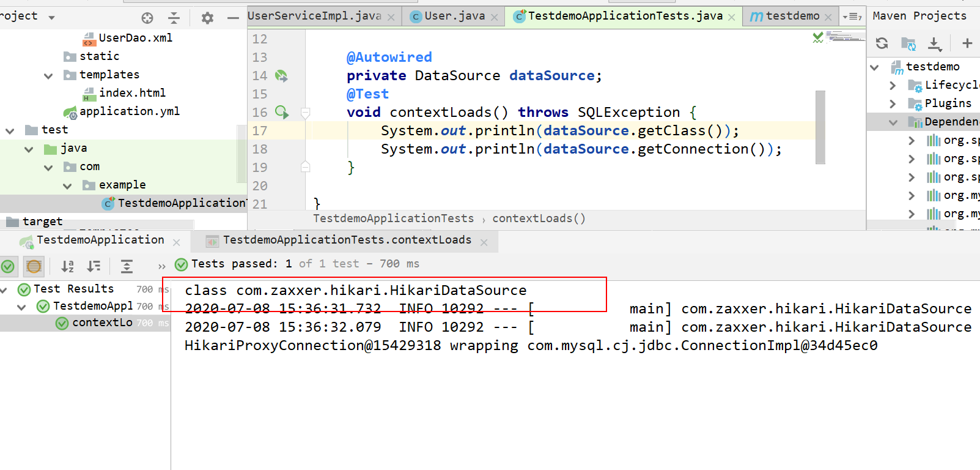Expand Lifecycle node in Maven panel

click(x=893, y=86)
